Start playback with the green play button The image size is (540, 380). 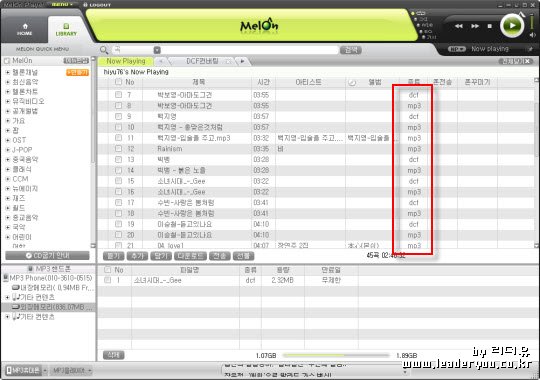click(x=512, y=25)
